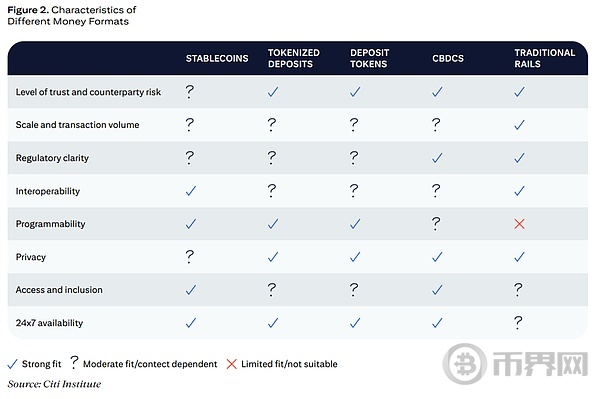Select the CBDCS column header
The width and height of the screenshot is (600, 399).
tap(448, 59)
